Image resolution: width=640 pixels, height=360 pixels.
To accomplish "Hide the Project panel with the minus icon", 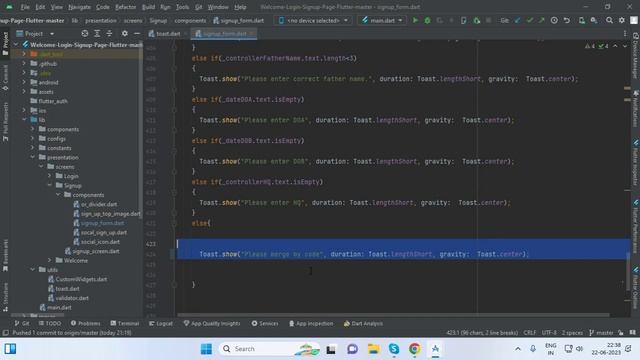I will [x=137, y=33].
